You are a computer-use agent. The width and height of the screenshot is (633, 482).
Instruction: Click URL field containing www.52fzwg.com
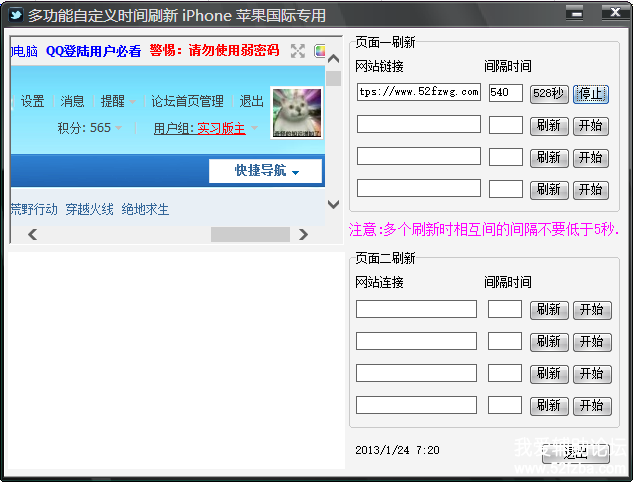419,92
